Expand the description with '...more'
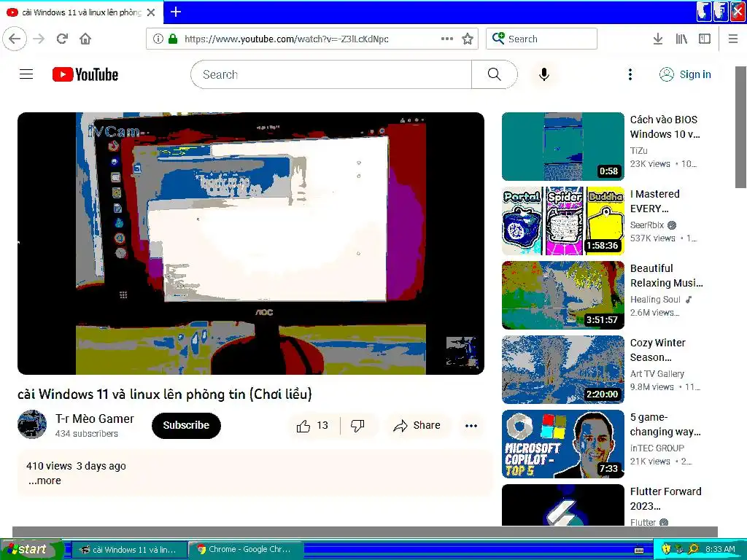The width and height of the screenshot is (747, 560). [44, 481]
